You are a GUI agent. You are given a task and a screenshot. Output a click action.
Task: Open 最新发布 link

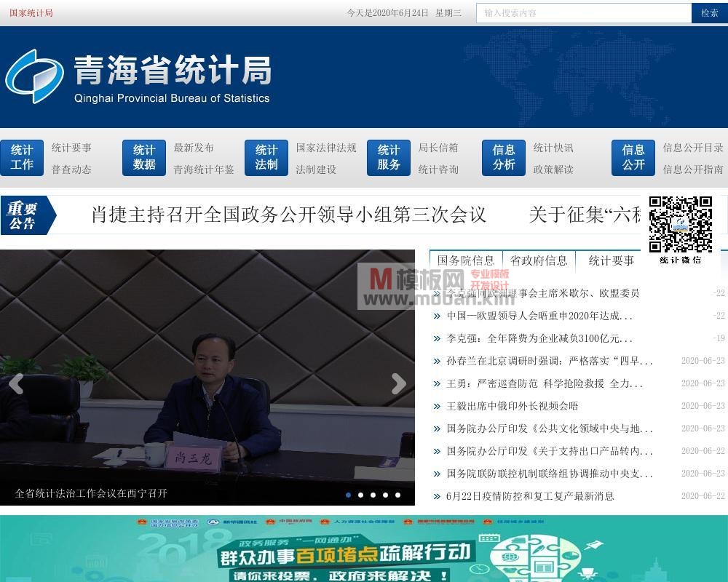(x=194, y=148)
